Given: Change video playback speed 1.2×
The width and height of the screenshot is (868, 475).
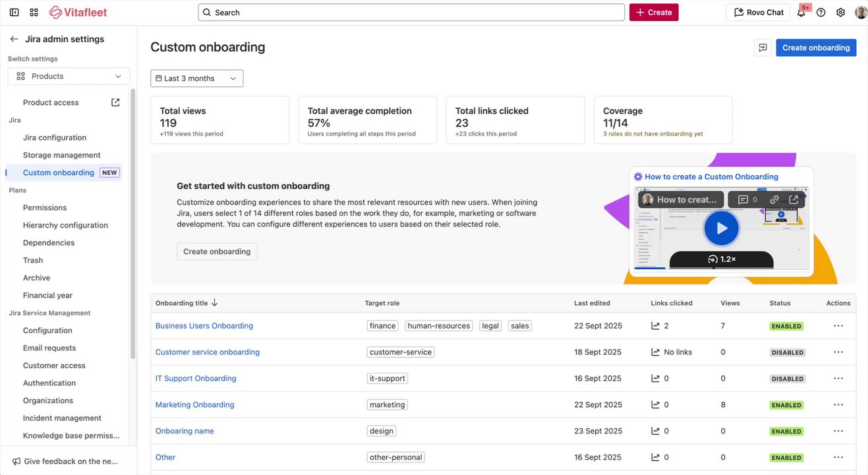Looking at the screenshot, I should coord(722,259).
